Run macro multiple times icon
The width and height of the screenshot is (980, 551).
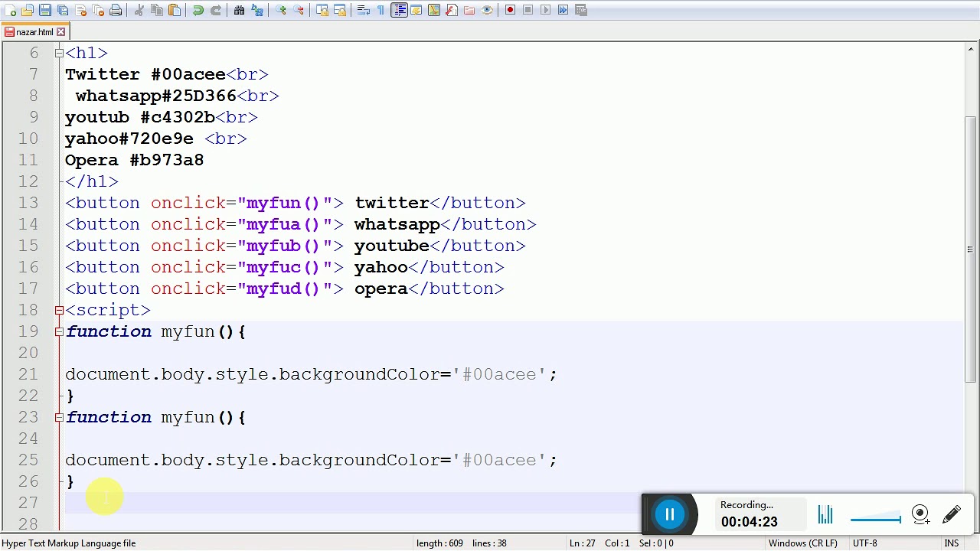563,10
